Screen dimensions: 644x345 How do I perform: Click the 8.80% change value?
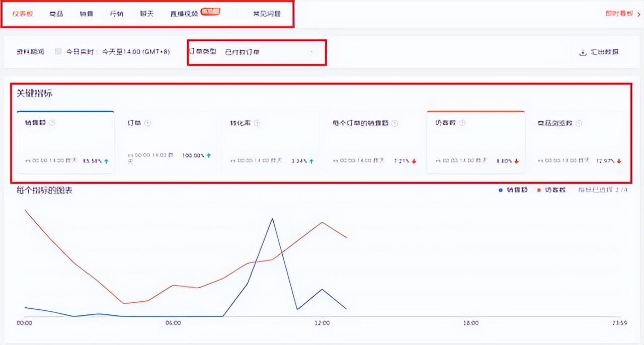tap(504, 161)
